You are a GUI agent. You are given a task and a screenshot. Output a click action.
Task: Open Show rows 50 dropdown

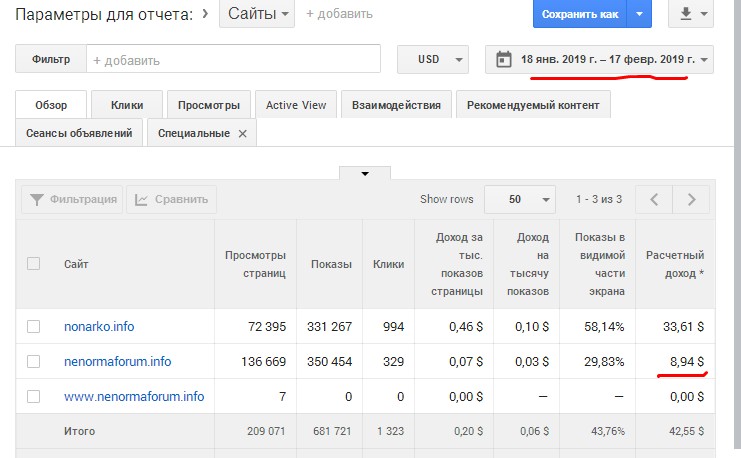point(519,199)
